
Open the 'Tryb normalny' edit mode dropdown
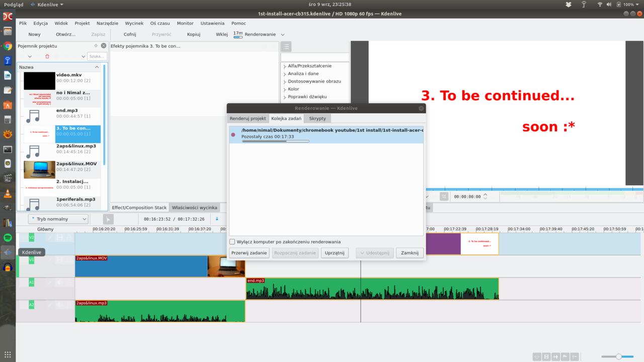[58, 219]
